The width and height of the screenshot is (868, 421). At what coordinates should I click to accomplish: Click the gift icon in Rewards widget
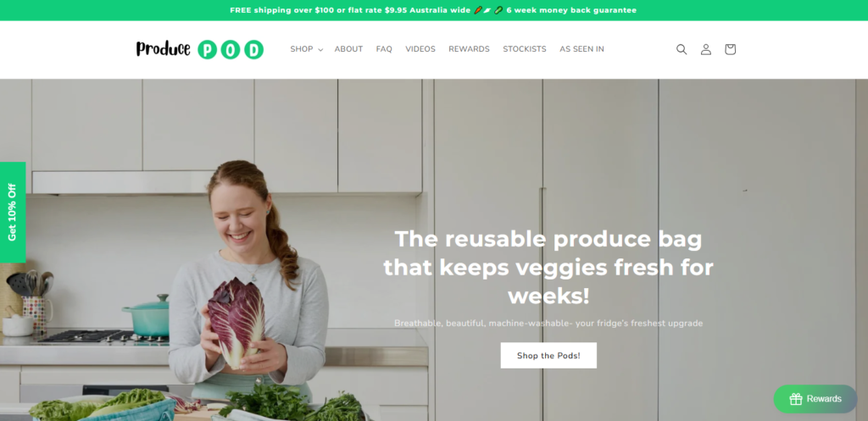pyautogui.click(x=795, y=399)
